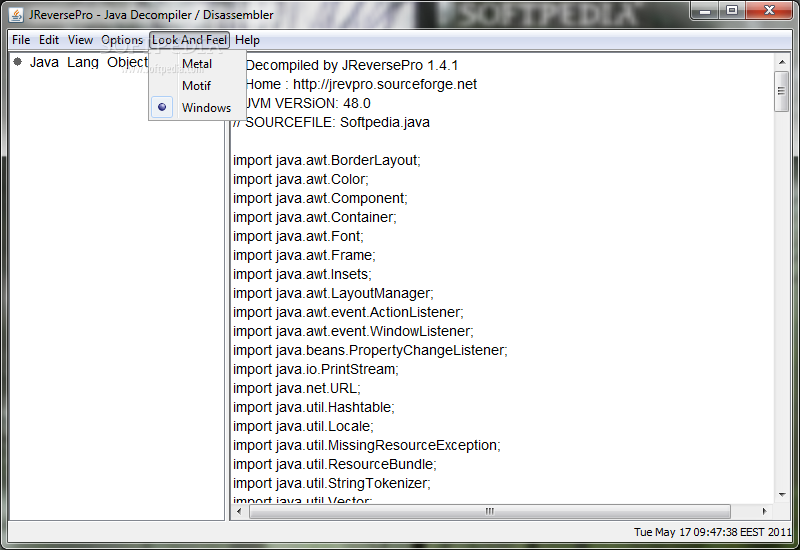The width and height of the screenshot is (800, 550).
Task: Click the 'Home : http://jrevpro.sourceforge.net' line
Action: 361,84
